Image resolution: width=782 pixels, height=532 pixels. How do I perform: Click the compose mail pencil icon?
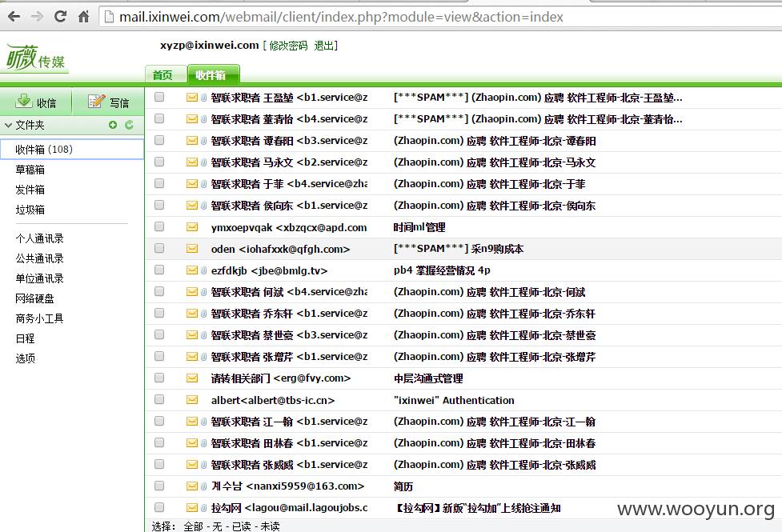pos(96,102)
